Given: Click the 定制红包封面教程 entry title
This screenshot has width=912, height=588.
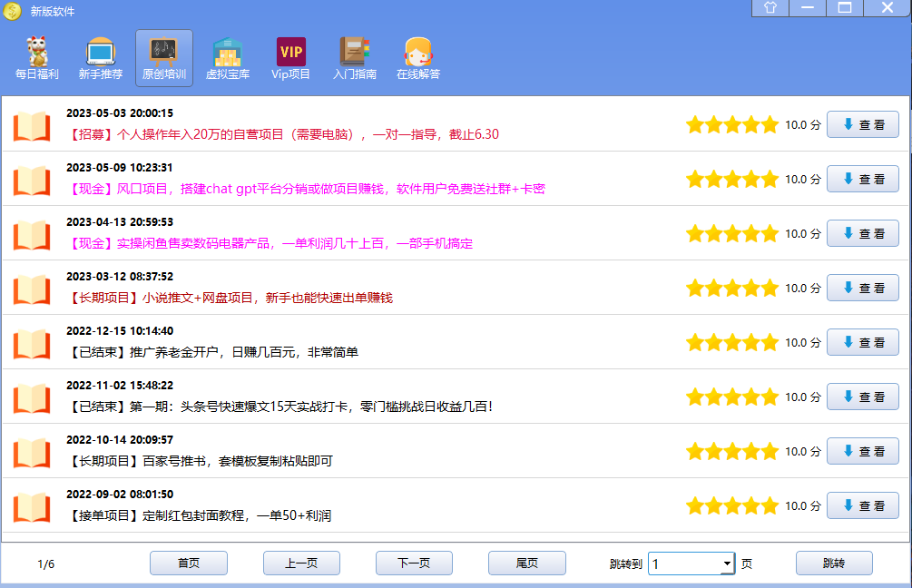Looking at the screenshot, I should 200,515.
